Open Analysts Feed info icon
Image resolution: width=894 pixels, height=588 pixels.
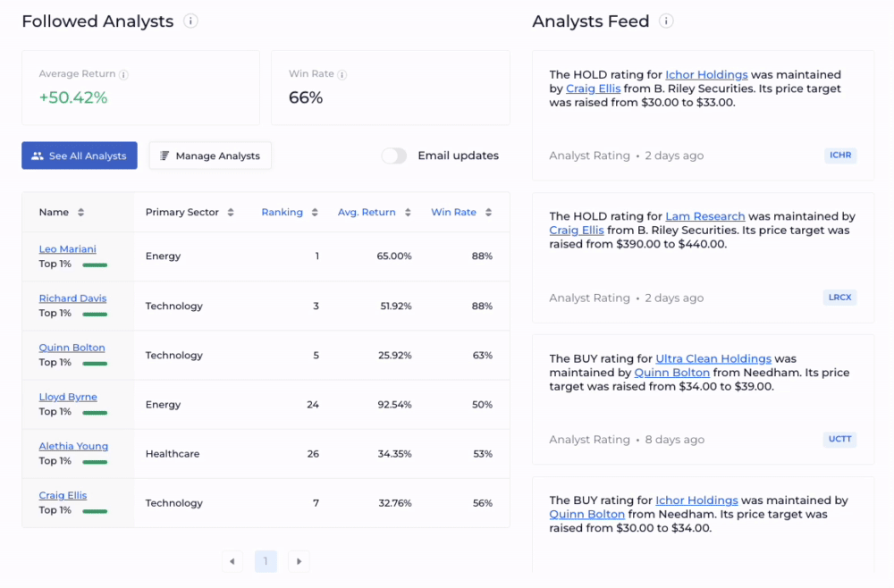(x=666, y=21)
